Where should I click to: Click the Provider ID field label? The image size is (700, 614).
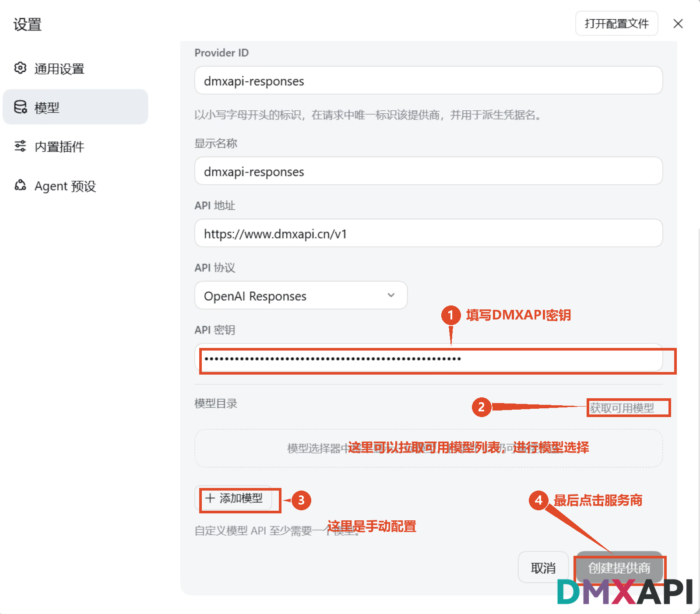[x=222, y=53]
